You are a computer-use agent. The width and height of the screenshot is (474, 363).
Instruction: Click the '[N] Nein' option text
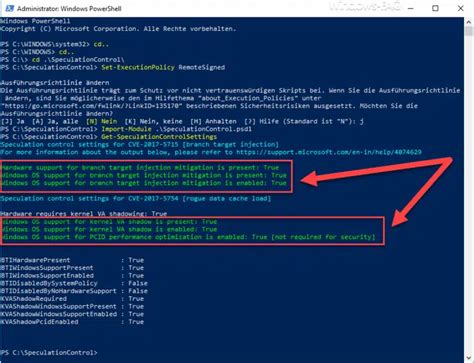(101, 121)
